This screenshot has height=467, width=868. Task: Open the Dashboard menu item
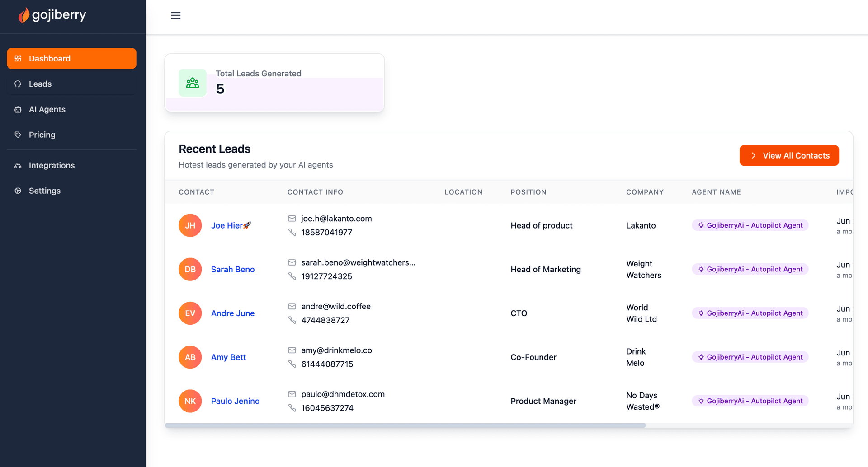[x=71, y=58]
